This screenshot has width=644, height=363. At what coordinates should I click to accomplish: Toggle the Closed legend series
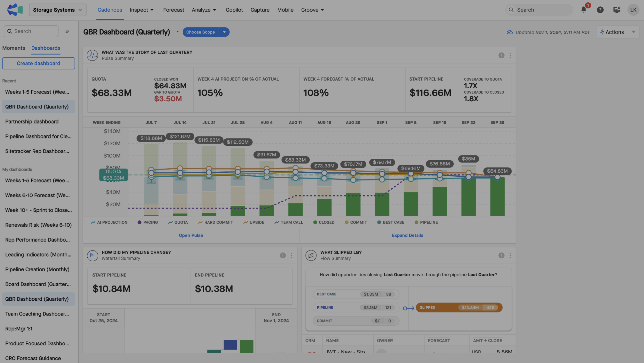[x=324, y=222]
